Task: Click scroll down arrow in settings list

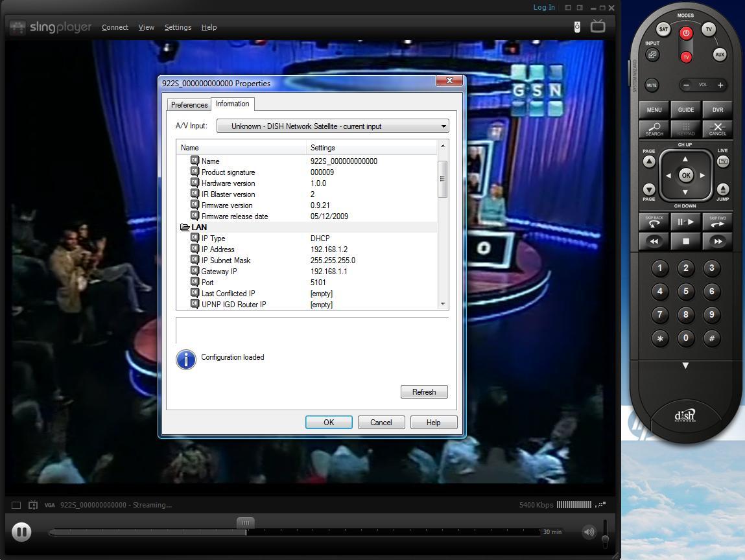Action: tap(443, 304)
